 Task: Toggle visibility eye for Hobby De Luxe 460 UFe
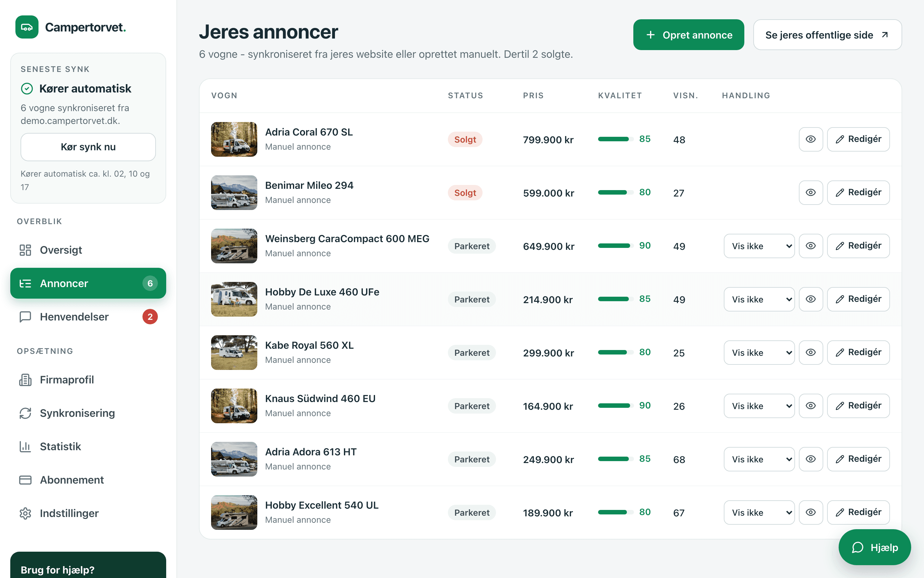click(x=811, y=299)
